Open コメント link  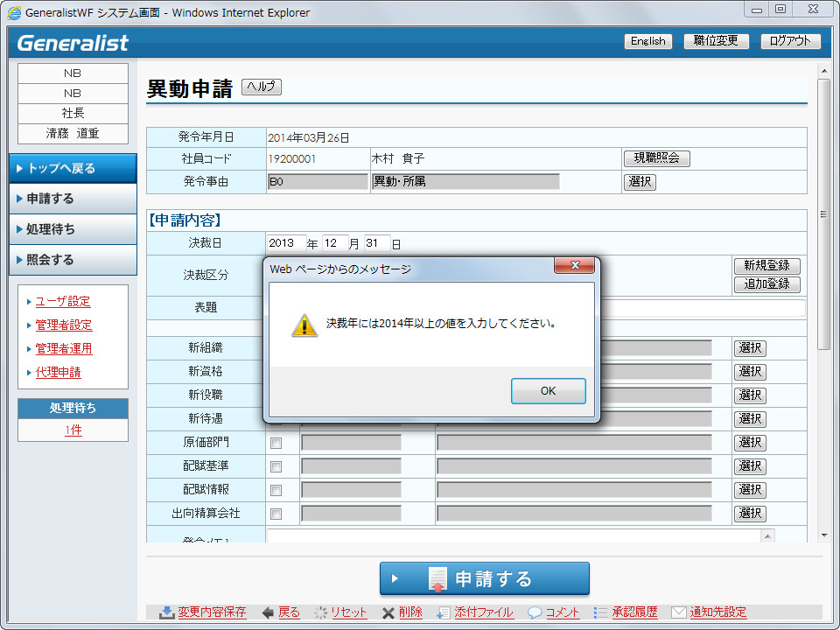point(563,612)
